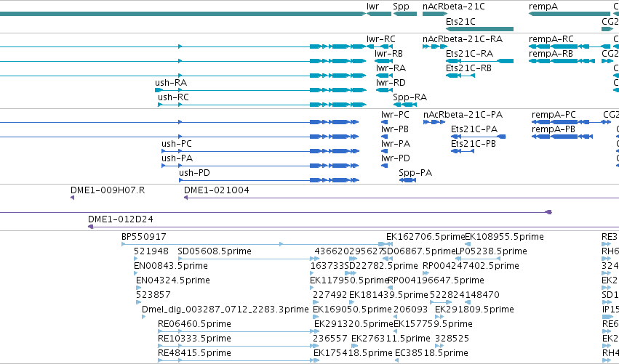Click the SD05608.5prime EST label

click(x=215, y=251)
